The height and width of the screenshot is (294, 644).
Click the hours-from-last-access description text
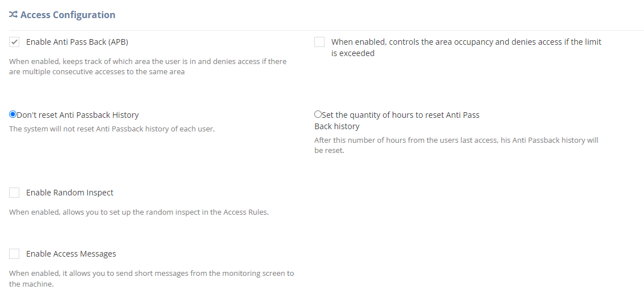456,145
